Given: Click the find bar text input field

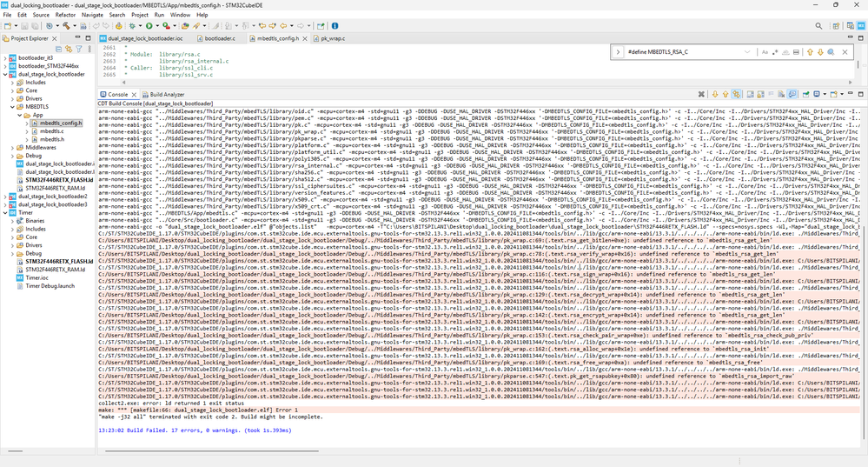Looking at the screenshot, I should [684, 51].
